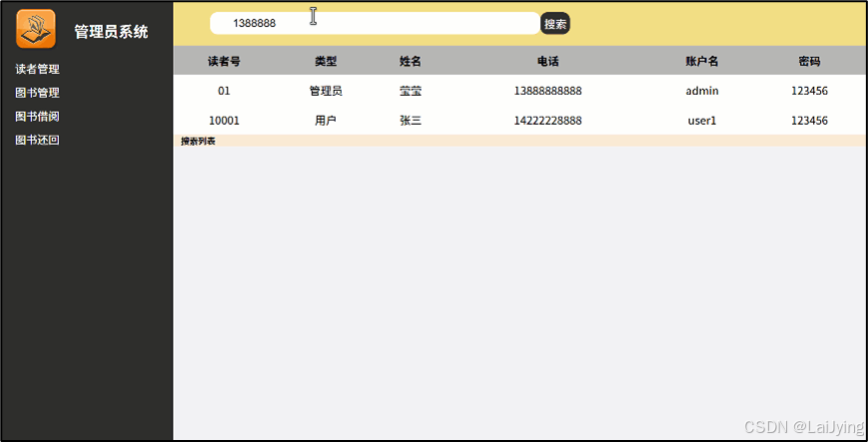Click the 搜索列表 label
This screenshot has height=442, width=868.
click(x=198, y=141)
